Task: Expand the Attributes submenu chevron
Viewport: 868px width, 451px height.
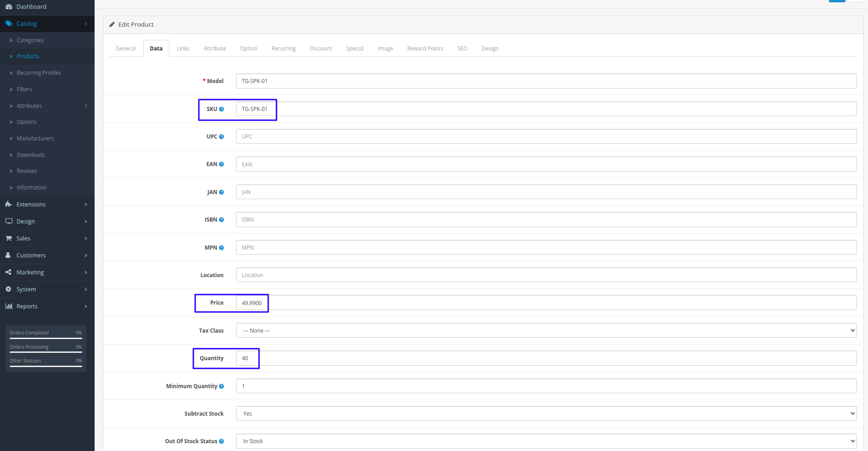Action: (x=86, y=106)
